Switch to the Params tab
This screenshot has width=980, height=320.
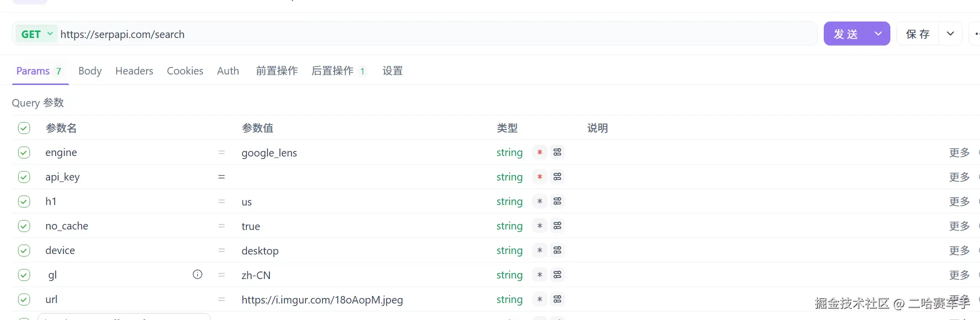point(40,71)
